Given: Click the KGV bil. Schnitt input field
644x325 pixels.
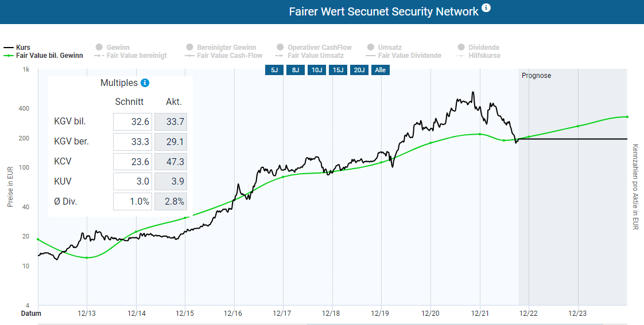Looking at the screenshot, I should 133,122.
